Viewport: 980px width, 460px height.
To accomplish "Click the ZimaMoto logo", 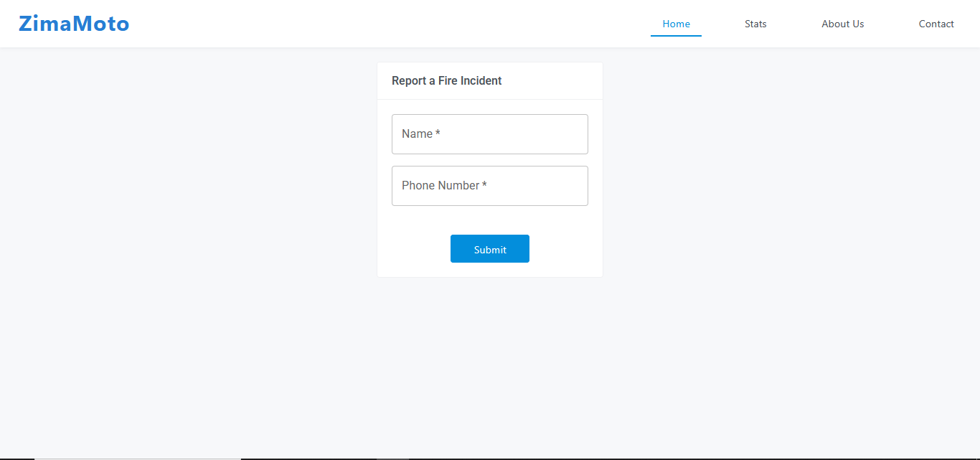I will (x=74, y=24).
